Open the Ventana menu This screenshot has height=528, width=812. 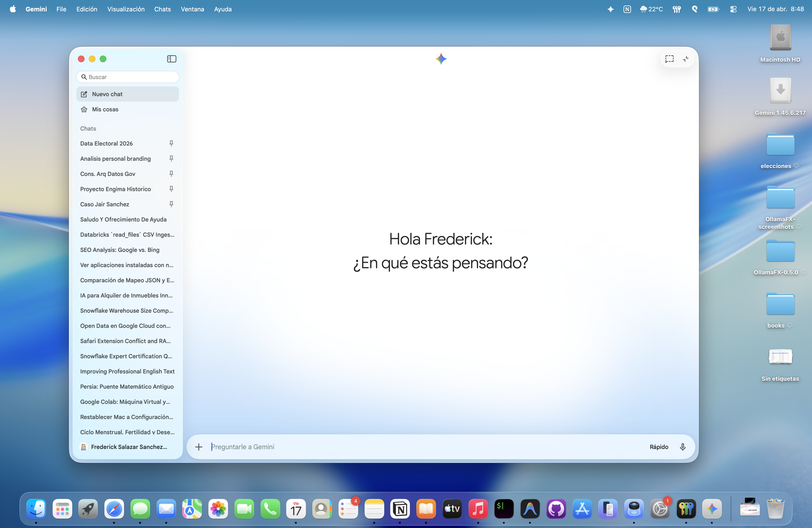pos(192,9)
